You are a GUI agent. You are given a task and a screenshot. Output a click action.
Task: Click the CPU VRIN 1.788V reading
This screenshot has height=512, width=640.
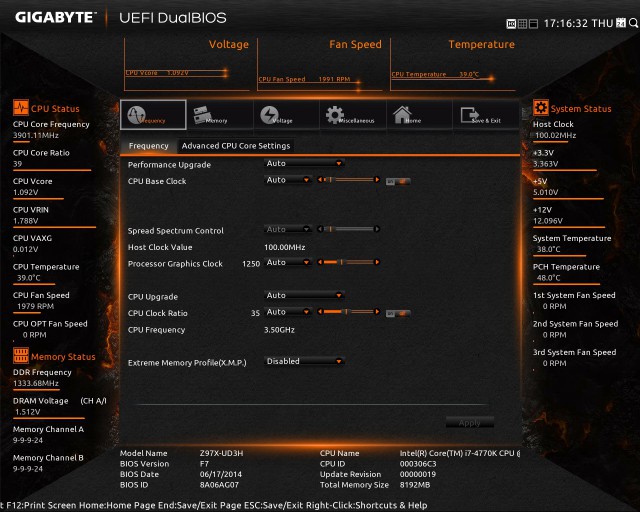tap(25, 221)
